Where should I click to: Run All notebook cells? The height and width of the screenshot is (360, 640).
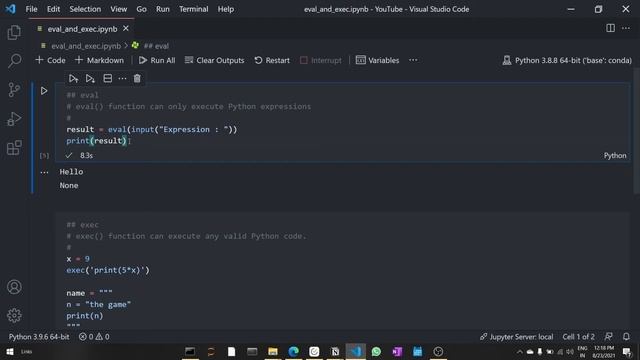(157, 60)
